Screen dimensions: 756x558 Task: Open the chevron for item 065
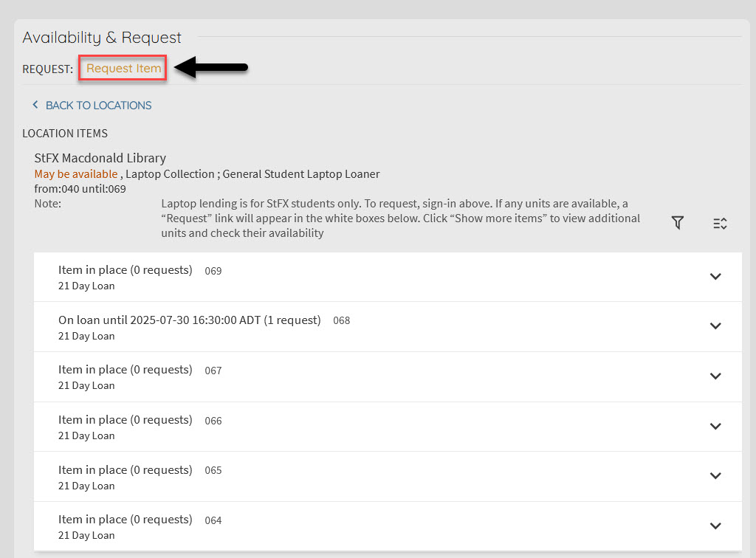715,476
